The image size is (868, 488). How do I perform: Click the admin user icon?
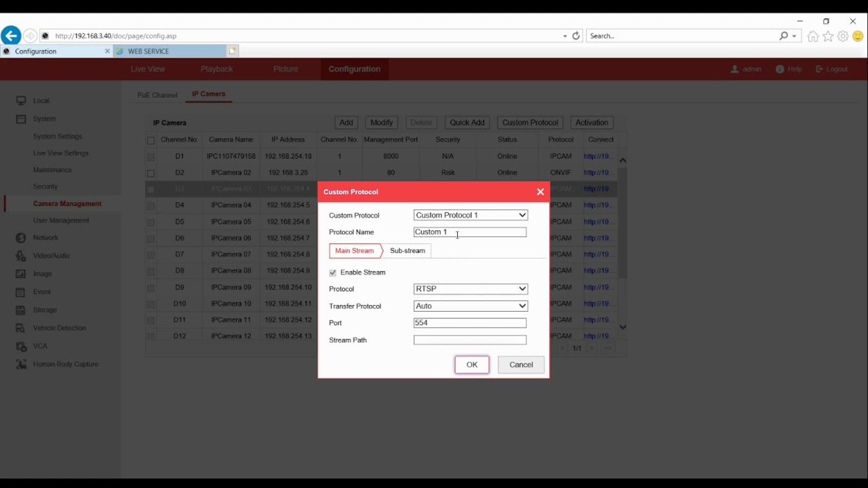coord(734,69)
